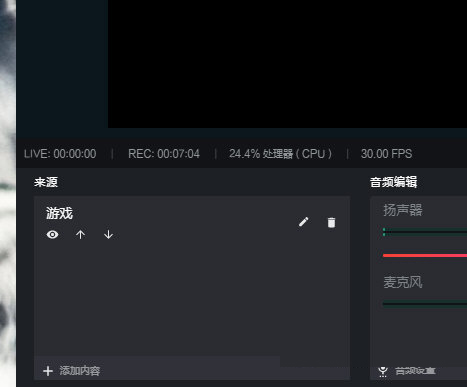Click the 麦克风 label
This screenshot has width=467, height=387.
coord(403,282)
